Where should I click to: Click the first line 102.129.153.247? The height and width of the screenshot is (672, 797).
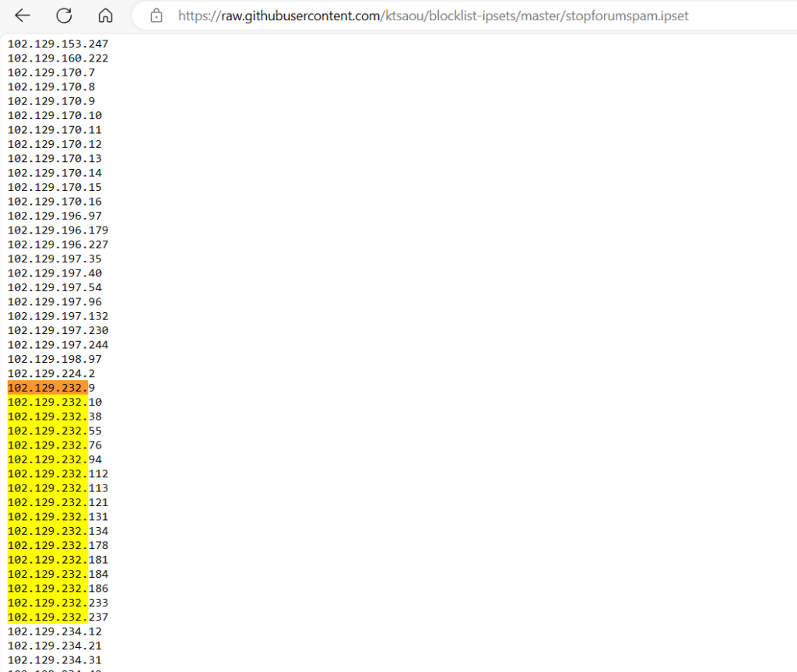coord(58,44)
